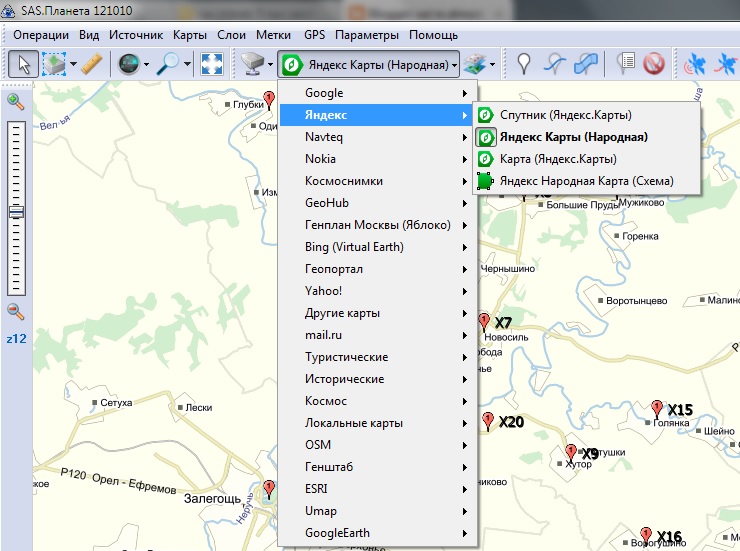Click the X15 placemark pin
The width and height of the screenshot is (740, 551).
point(656,408)
